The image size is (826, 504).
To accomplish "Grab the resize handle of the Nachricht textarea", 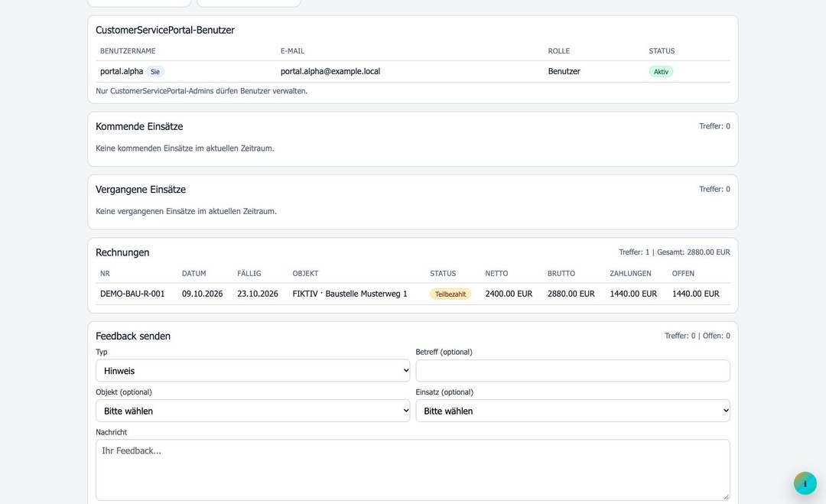I will point(727,496).
